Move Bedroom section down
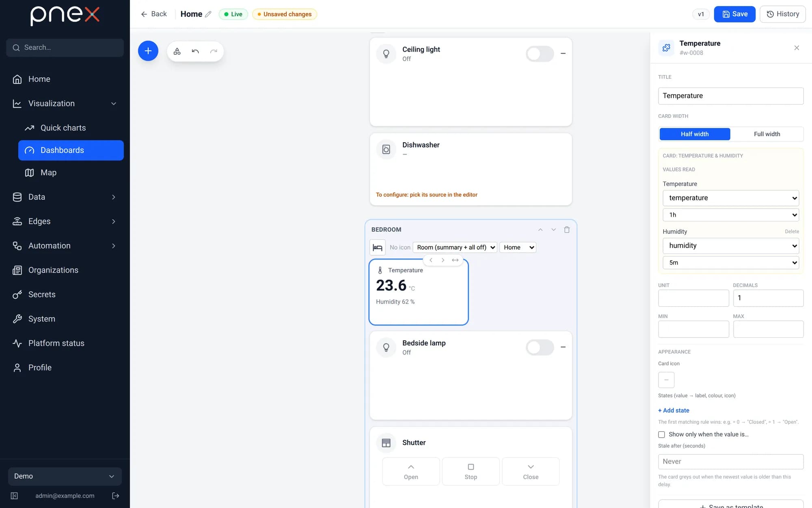 (553, 230)
